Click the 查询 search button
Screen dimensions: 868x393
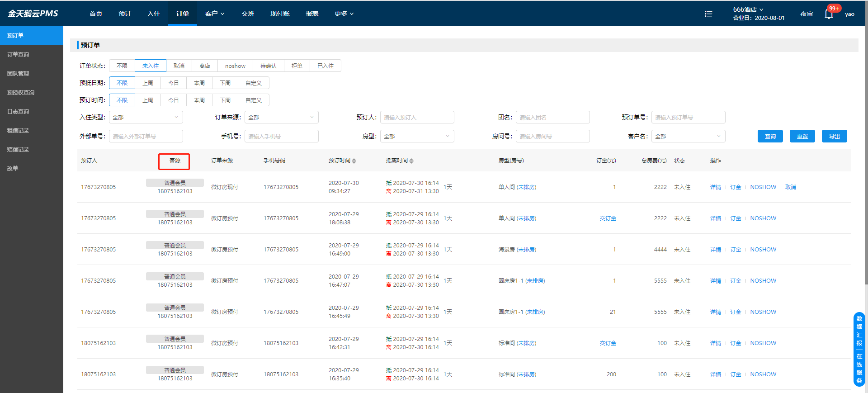(x=770, y=136)
